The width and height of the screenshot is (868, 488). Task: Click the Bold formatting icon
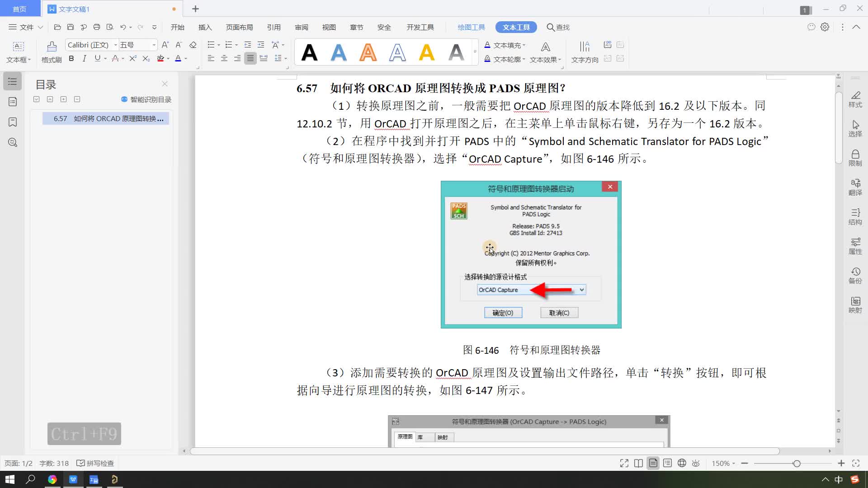pyautogui.click(x=71, y=58)
